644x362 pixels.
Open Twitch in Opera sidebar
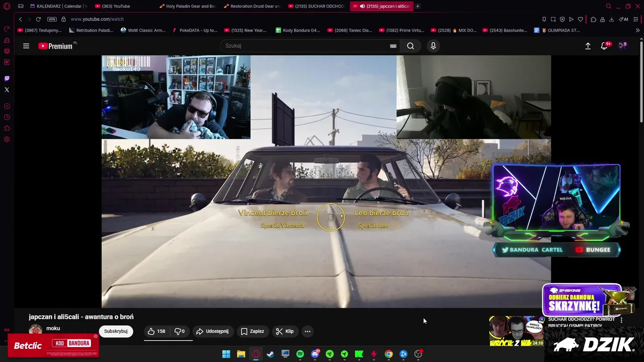point(7,78)
